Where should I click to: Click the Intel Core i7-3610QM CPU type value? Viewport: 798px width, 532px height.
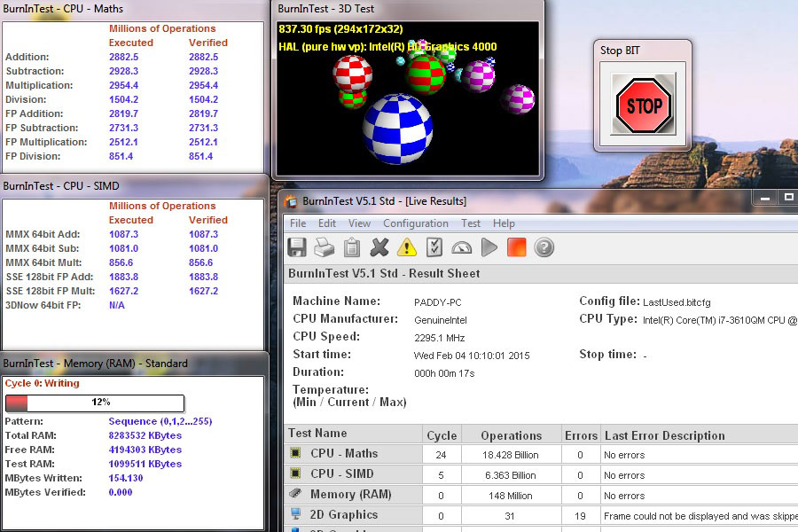point(720,320)
